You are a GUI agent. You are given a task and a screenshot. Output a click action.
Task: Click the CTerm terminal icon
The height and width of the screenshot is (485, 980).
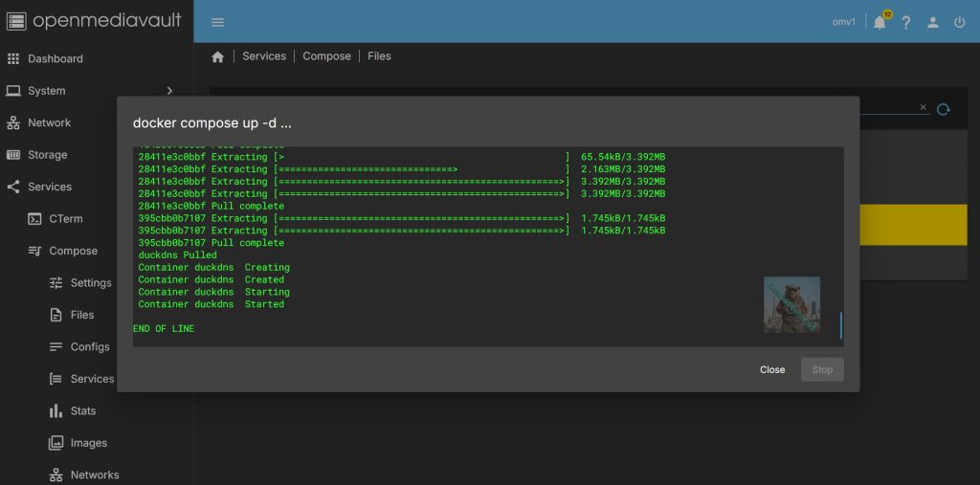tap(34, 219)
